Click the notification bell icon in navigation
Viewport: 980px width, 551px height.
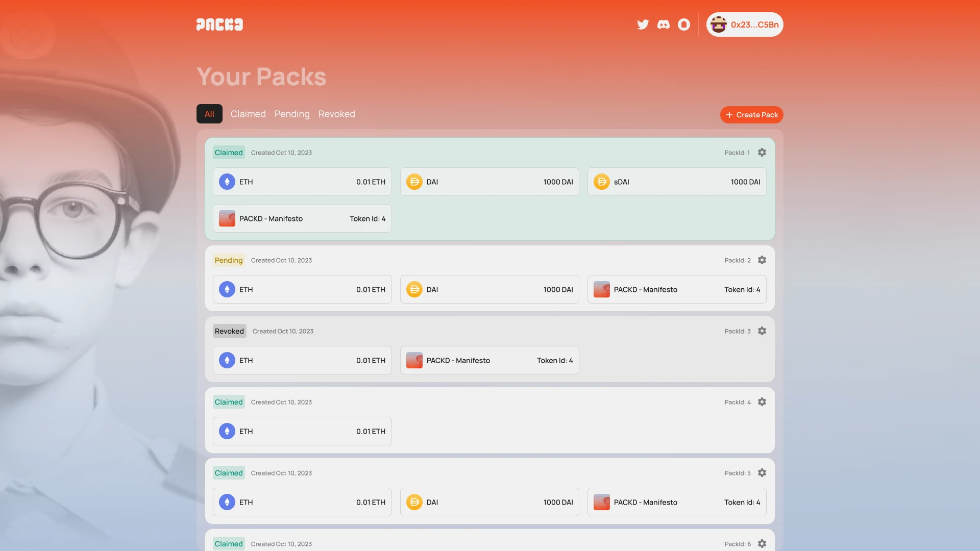[684, 24]
